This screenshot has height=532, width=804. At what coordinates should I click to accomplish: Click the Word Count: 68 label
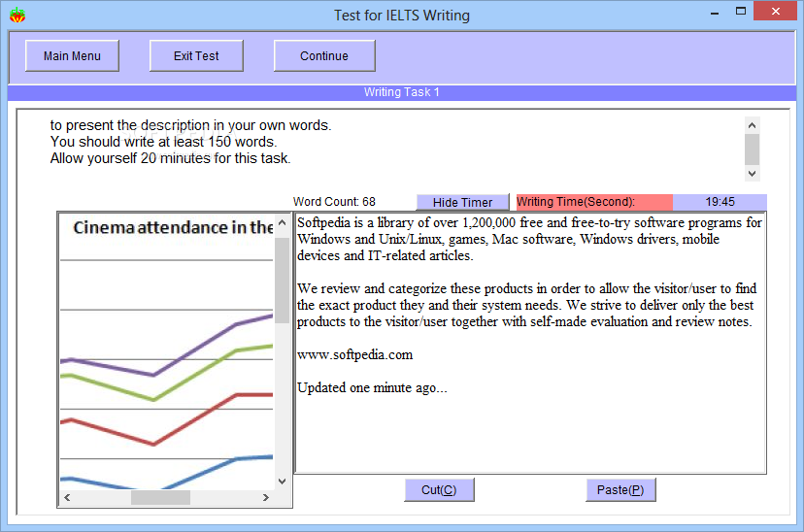[334, 202]
